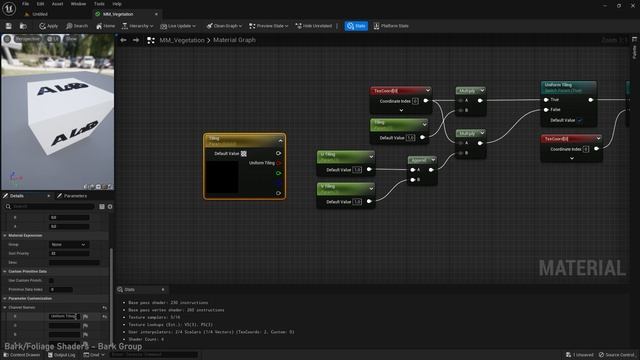The image size is (640, 360).
Task: Switch to the Details tab
Action: pyautogui.click(x=17, y=196)
